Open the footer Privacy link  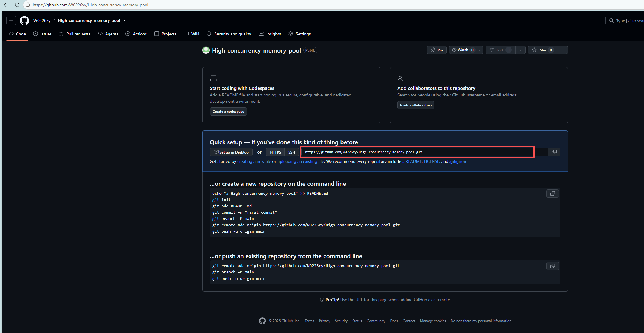(324, 321)
